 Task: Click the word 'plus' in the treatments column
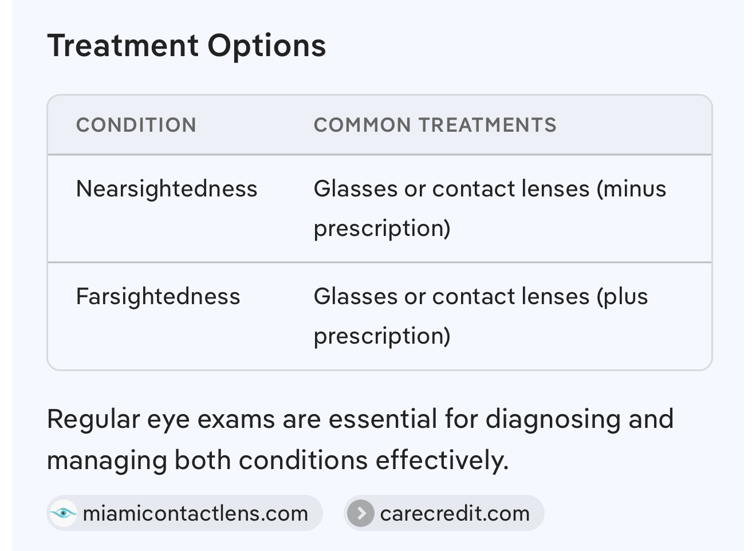click(626, 297)
